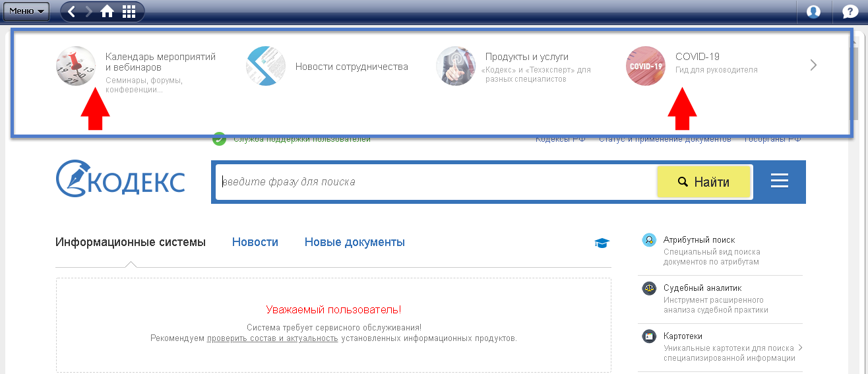The width and height of the screenshot is (868, 374).
Task: Open the apps grid icon
Action: click(129, 11)
